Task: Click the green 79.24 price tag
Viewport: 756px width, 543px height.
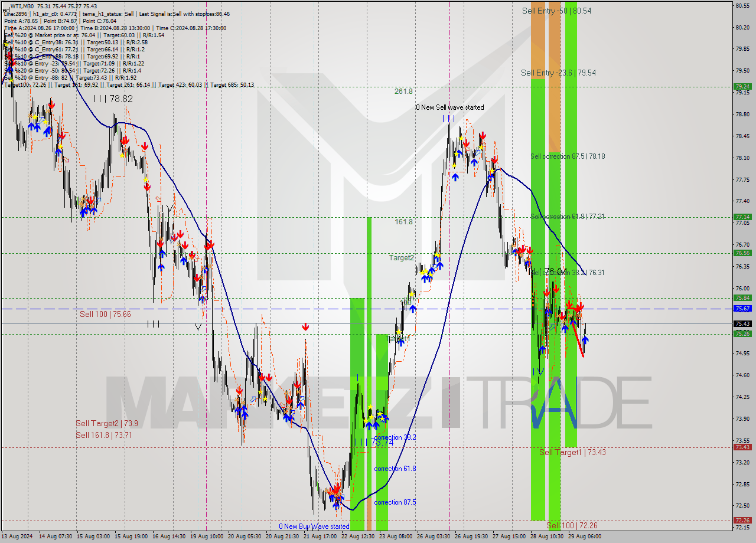Action: (x=742, y=86)
